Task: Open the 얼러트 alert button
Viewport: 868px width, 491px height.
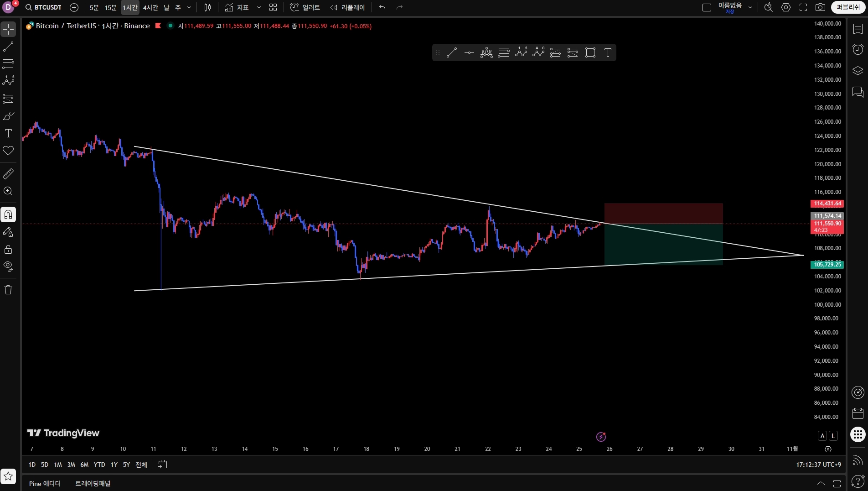Action: [x=305, y=7]
